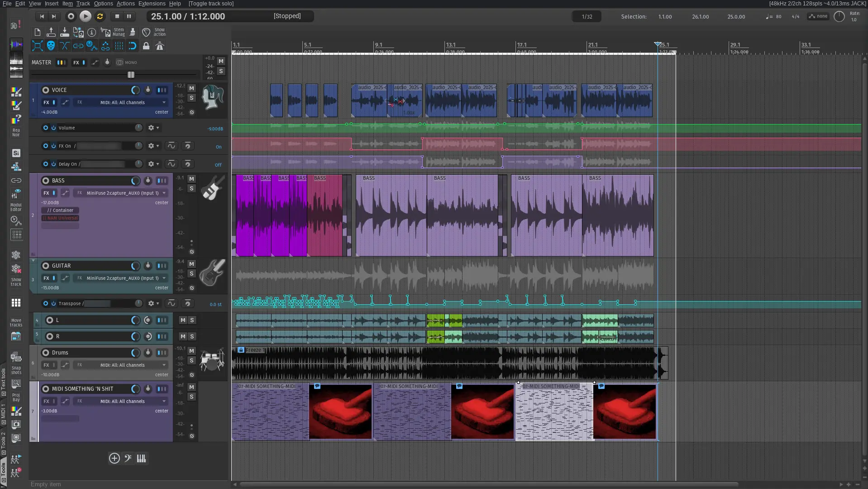Toggle the Delay On envelope bypass power button
The image size is (868, 489).
[53, 164]
